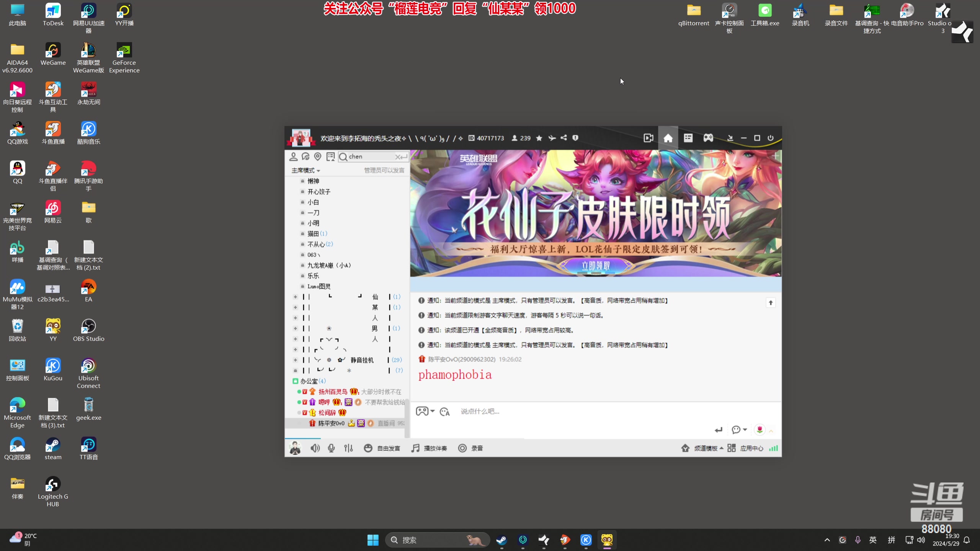
Task: Click the 录音 recording icon on bottom toolbar
Action: click(x=470, y=448)
